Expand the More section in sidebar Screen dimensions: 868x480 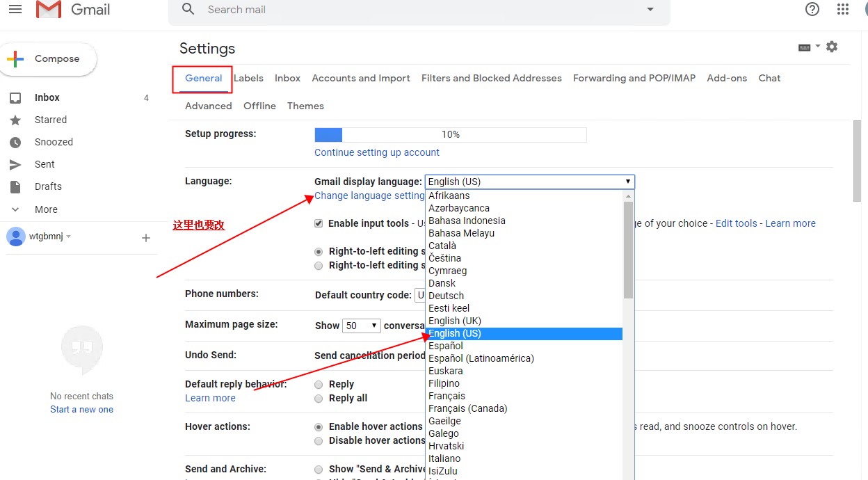pos(46,209)
